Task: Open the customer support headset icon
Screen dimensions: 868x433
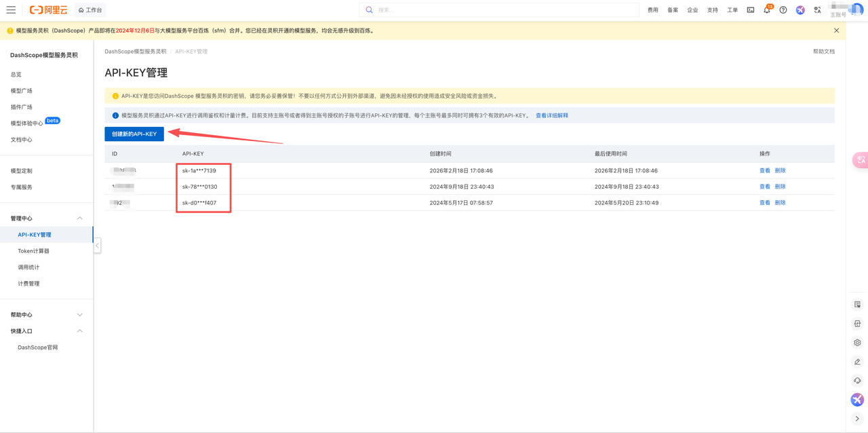Action: 857,381
